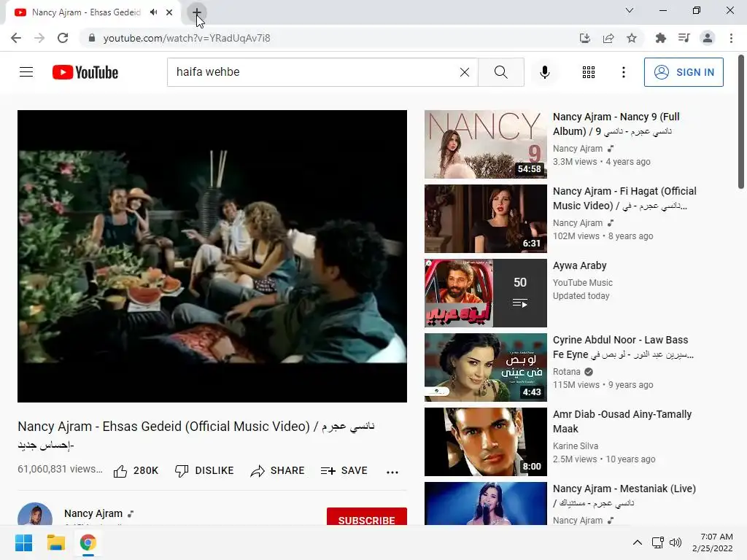Open the Chrome profile avatar
The height and width of the screenshot is (560, 747).
coord(708,38)
